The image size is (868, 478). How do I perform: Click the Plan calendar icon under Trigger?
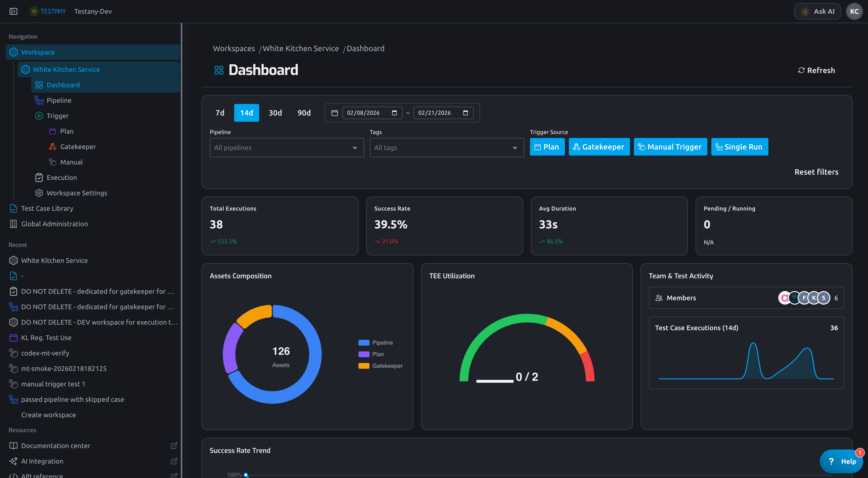tap(53, 131)
